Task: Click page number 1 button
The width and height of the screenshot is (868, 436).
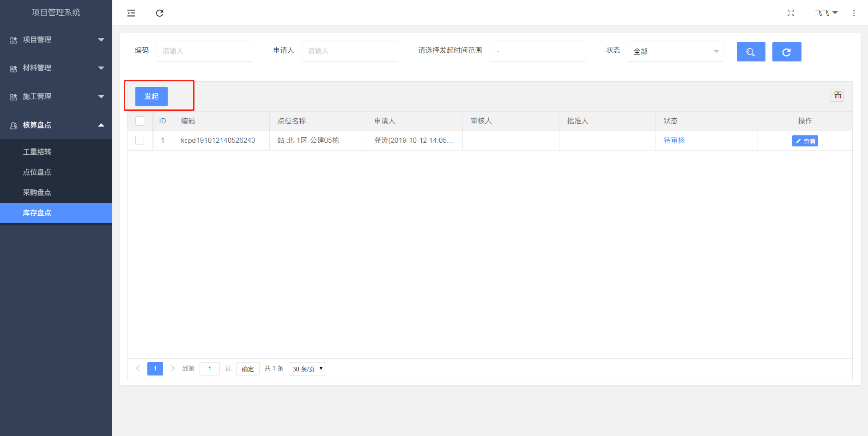Action: click(x=155, y=369)
